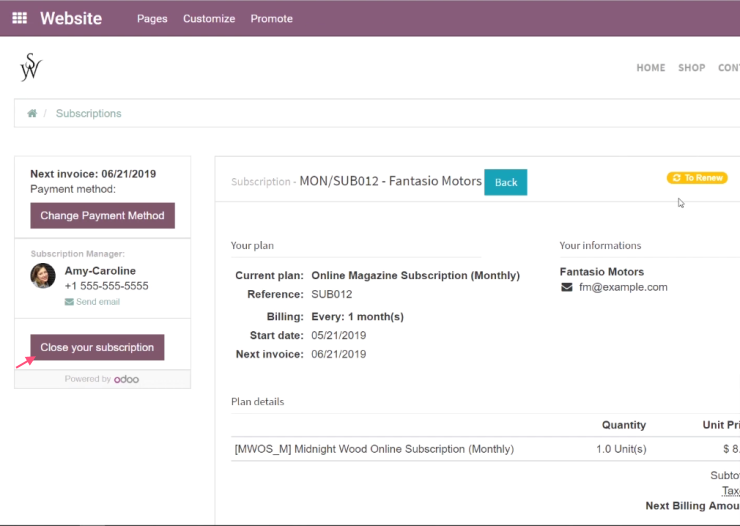Open the Customize menu

pyautogui.click(x=209, y=18)
